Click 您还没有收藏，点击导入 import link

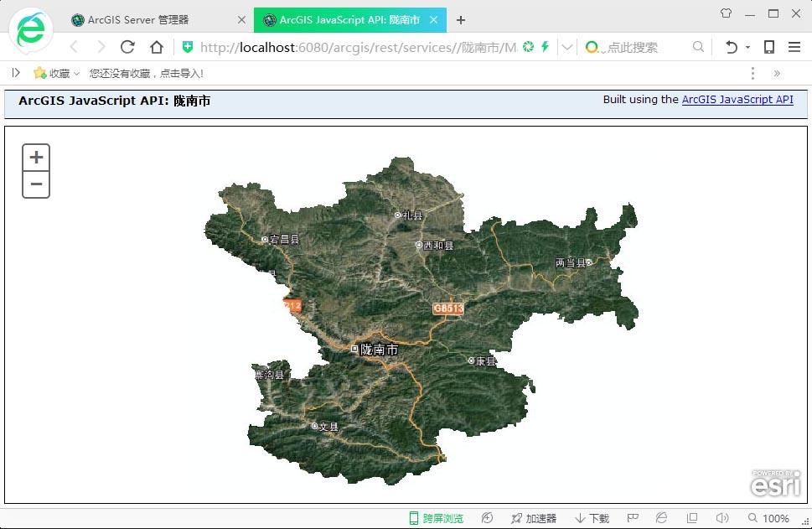click(x=146, y=74)
